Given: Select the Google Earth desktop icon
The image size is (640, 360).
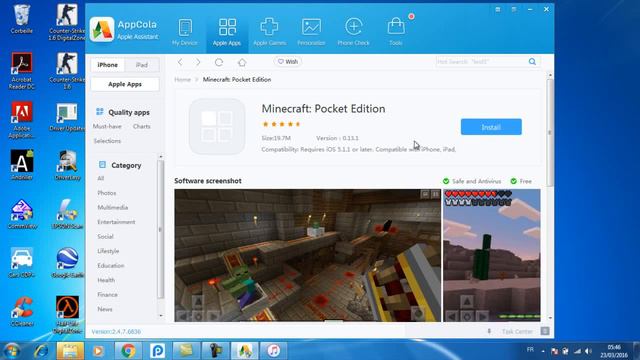Looking at the screenshot, I should click(x=67, y=263).
